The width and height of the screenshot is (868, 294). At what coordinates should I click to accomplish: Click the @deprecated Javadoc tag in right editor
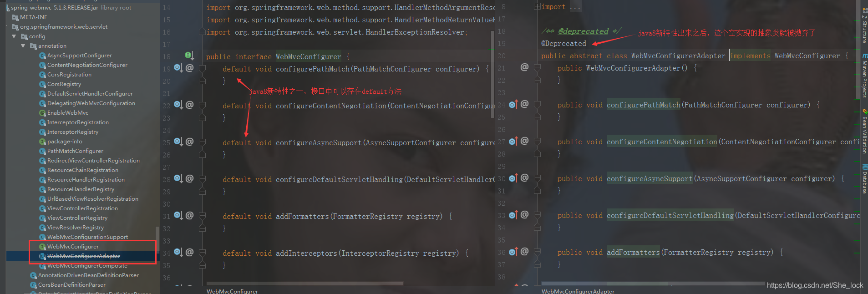point(583,31)
